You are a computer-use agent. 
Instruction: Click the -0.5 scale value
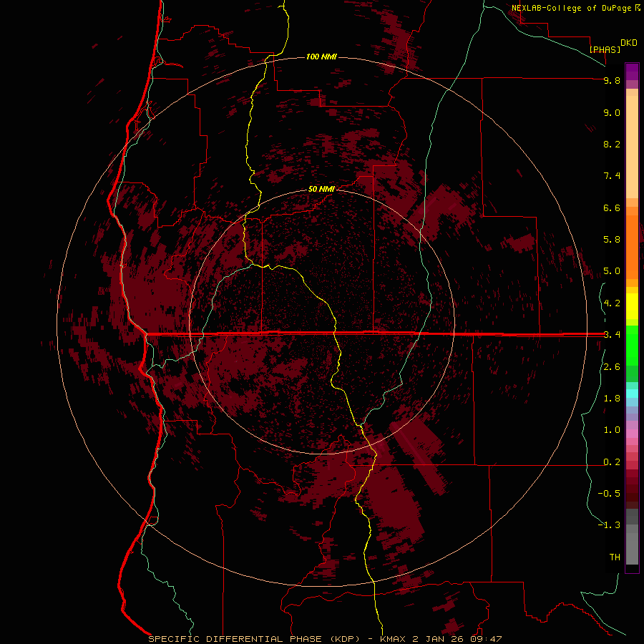(x=609, y=494)
